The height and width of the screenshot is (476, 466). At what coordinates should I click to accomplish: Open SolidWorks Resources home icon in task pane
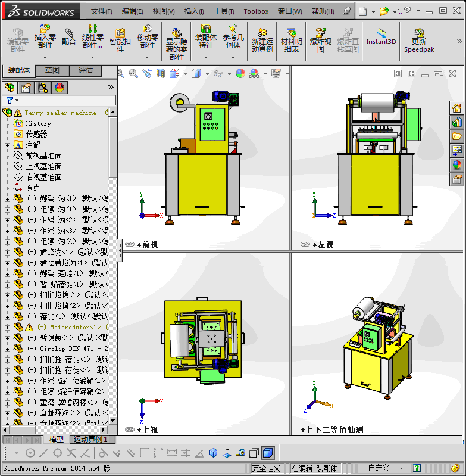[x=456, y=108]
